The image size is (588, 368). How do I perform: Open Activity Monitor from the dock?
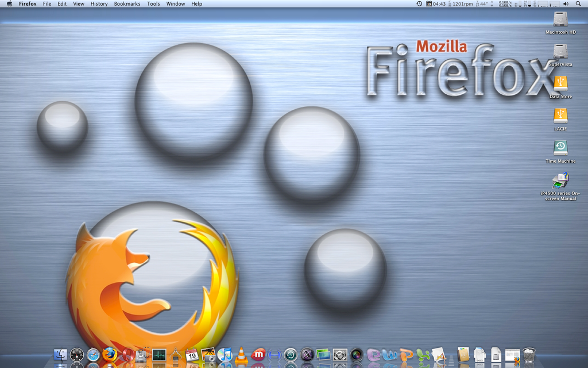(159, 354)
